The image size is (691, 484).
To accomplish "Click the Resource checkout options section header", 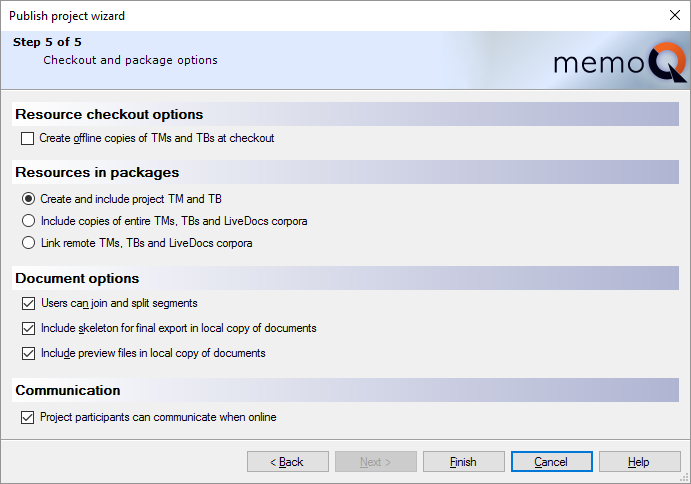I will point(109,114).
